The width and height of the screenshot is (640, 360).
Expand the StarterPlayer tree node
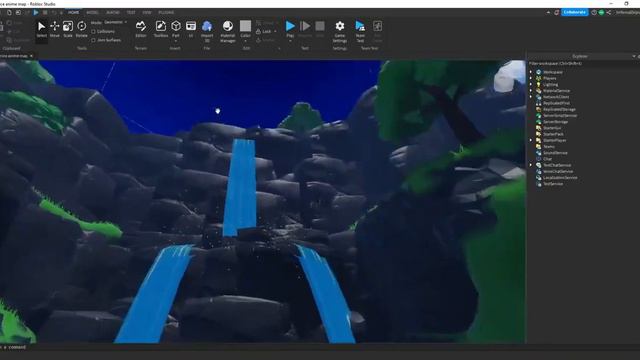pyautogui.click(x=531, y=140)
